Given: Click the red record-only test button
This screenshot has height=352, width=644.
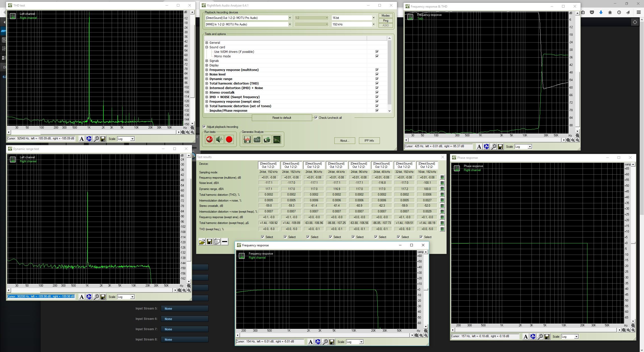Looking at the screenshot, I should coord(229,139).
